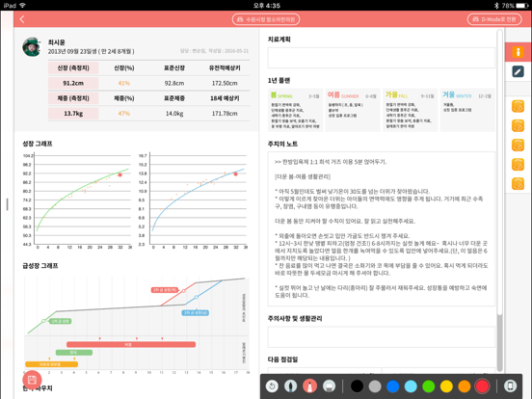This screenshot has height=399, width=532.
Task: Click the standard weight 14.0kg
Action: [174, 114]
